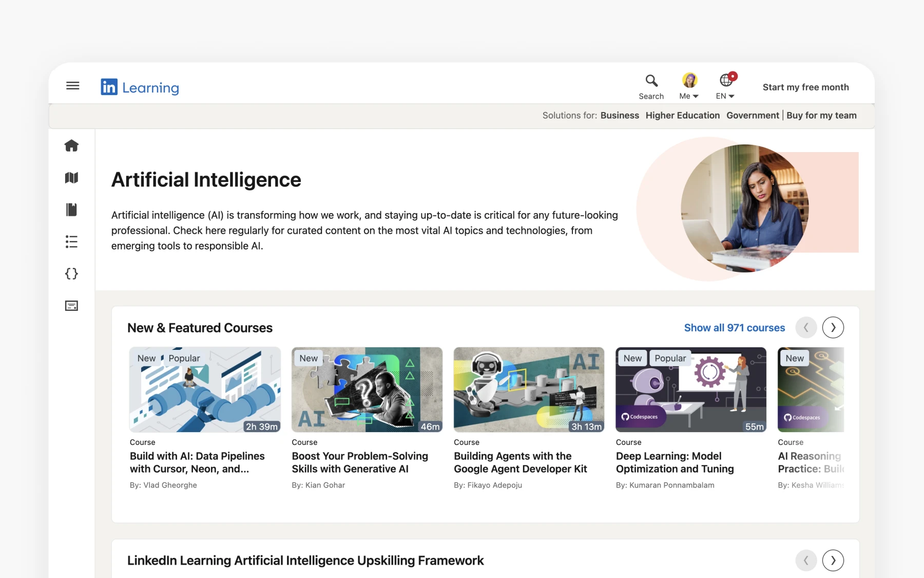Click the bulleted list sidebar icon
This screenshot has width=924, height=578.
tap(71, 241)
